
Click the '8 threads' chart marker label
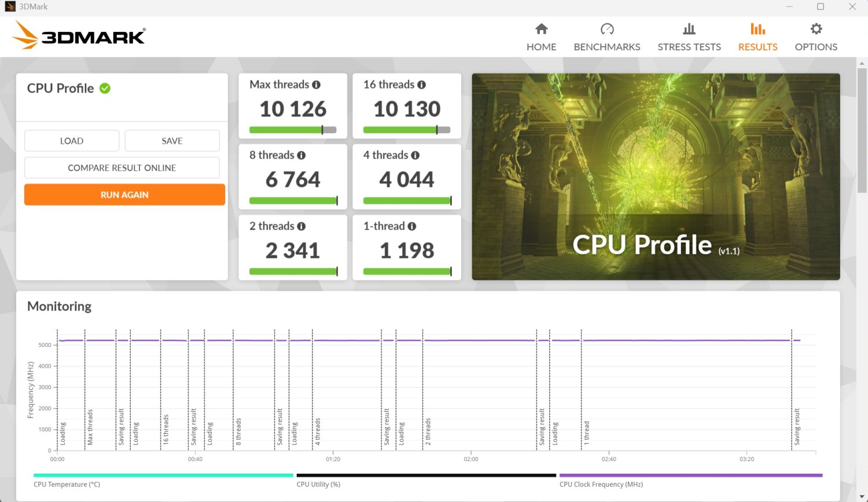coord(238,431)
